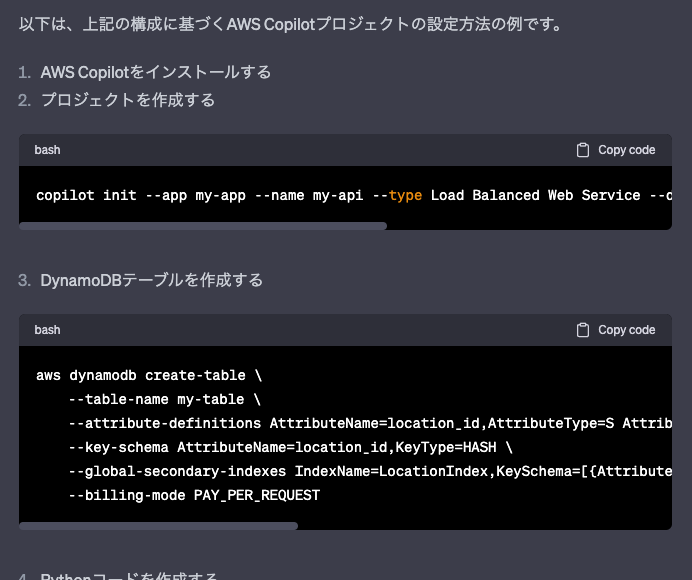Click the orange 'type' keyword in command
692x580 pixels.
point(405,196)
